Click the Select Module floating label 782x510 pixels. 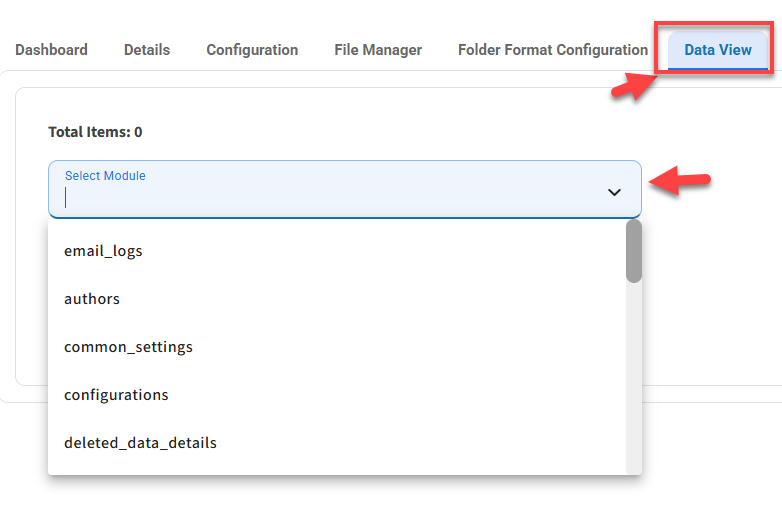(105, 176)
